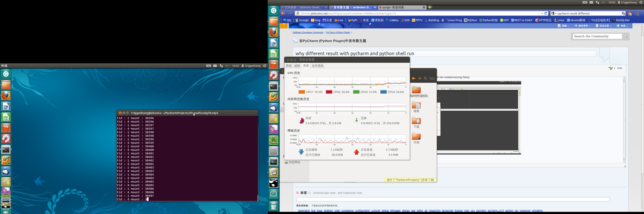Click the pycharm tag link at the bottom

481,210
